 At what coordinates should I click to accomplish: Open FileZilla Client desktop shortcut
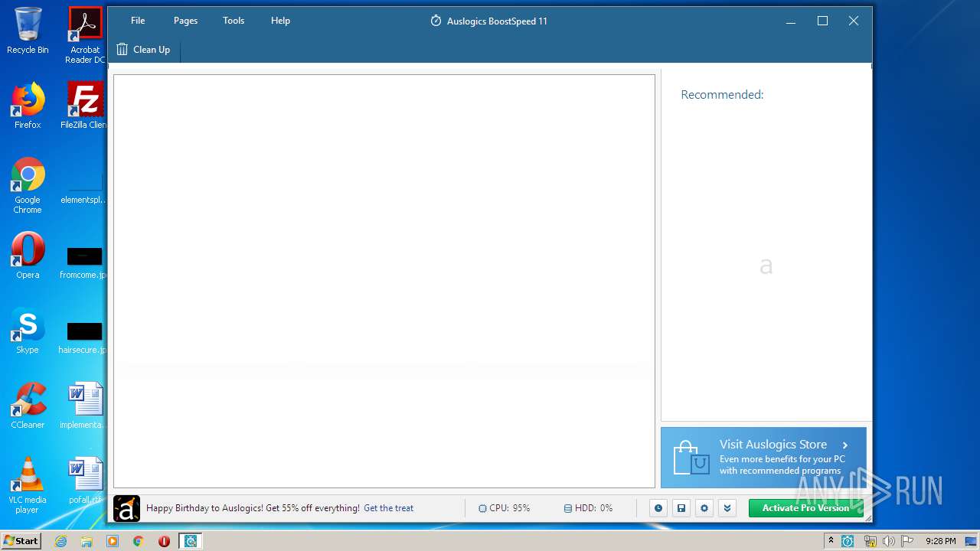85,106
